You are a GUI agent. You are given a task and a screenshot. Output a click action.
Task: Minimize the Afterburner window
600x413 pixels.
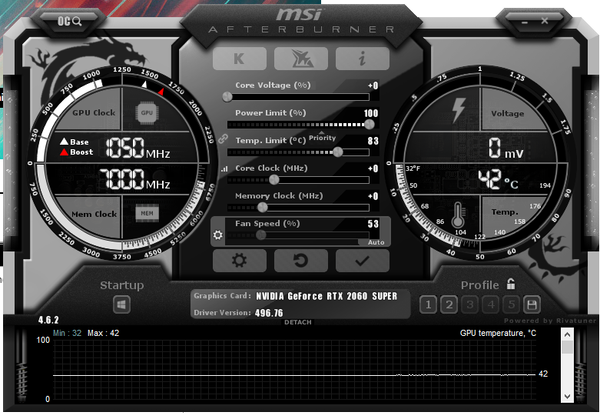(x=524, y=22)
